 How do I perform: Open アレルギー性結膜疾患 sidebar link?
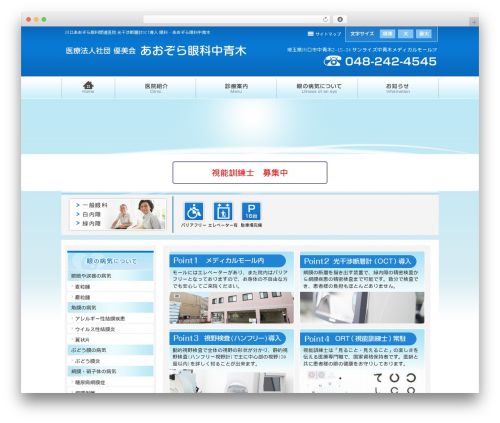click(100, 319)
